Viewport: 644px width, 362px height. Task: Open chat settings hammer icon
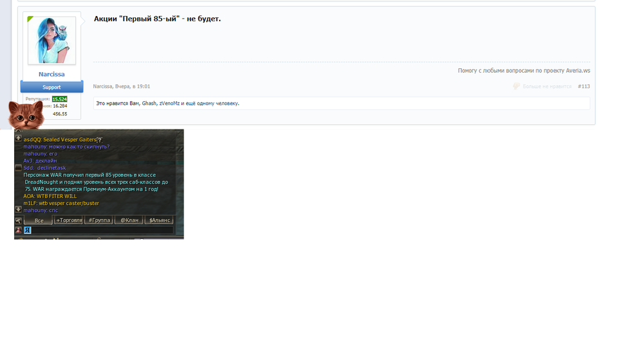(x=19, y=220)
